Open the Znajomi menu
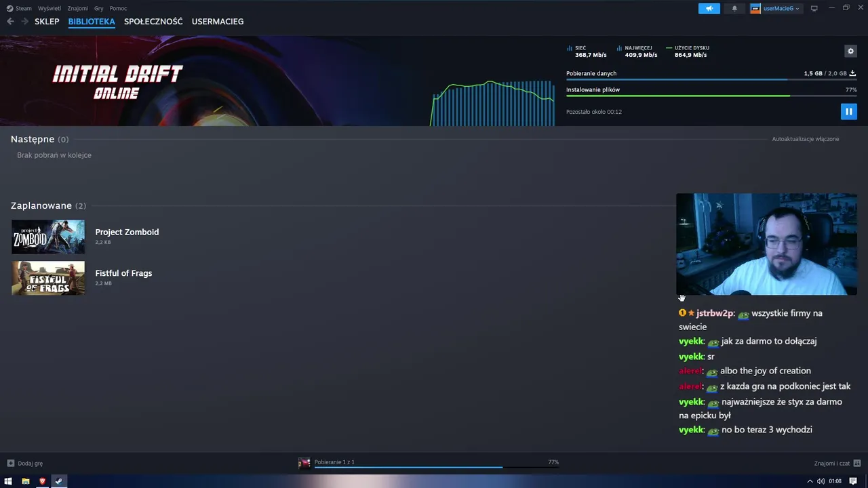 [77, 8]
